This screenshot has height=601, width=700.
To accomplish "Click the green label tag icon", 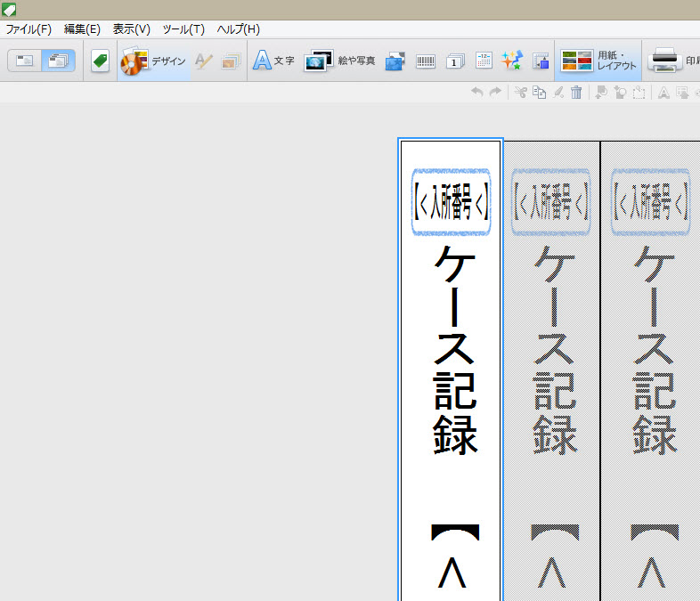I will [x=100, y=61].
